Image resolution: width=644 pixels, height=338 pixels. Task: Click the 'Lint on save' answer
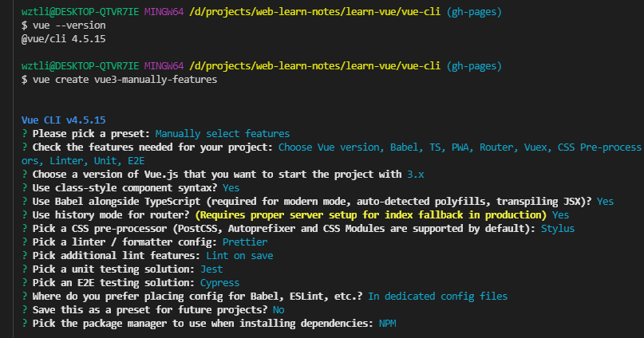[239, 256]
